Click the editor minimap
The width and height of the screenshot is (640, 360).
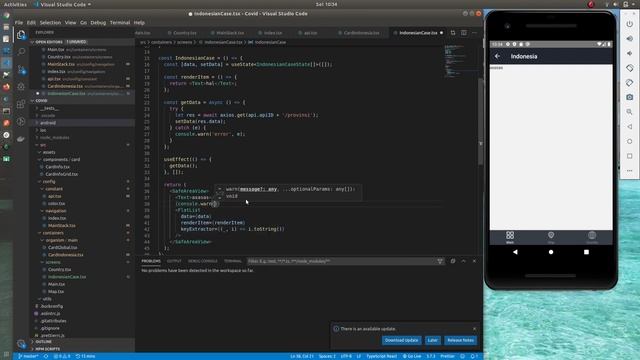click(460, 60)
